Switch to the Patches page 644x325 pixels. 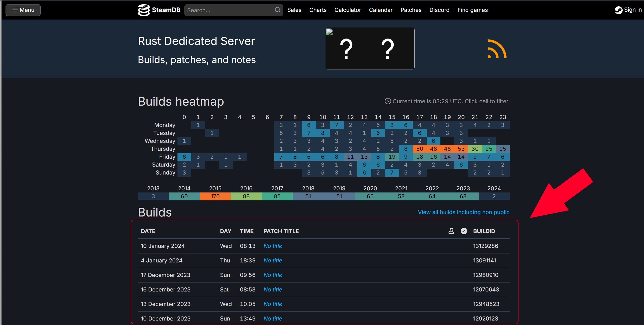pos(411,10)
